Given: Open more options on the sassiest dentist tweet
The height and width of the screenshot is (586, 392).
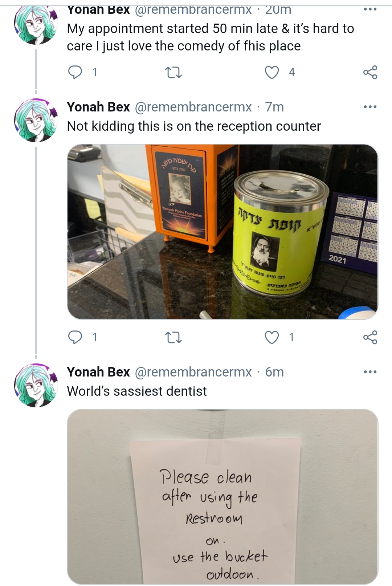Looking at the screenshot, I should (370, 372).
